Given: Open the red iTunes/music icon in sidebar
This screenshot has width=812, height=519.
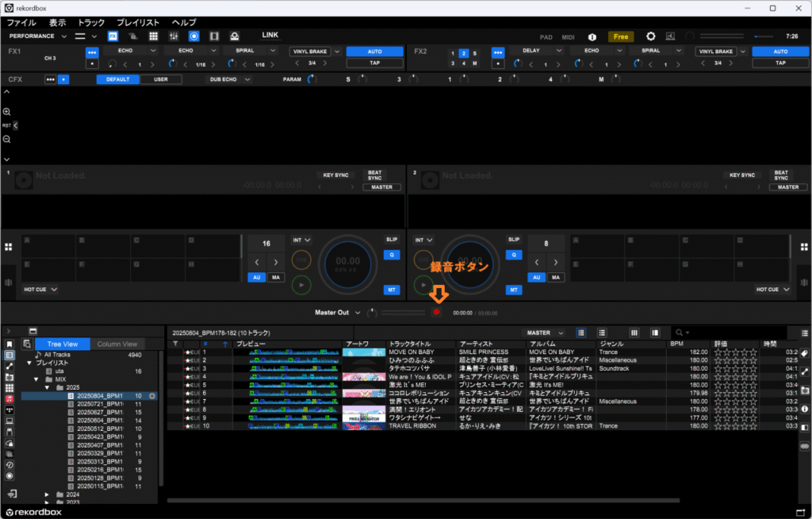Looking at the screenshot, I should click(x=10, y=398).
